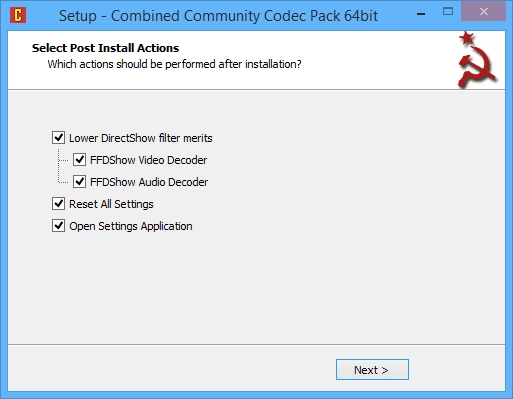Uncheck Lower DirectShow filter merits checkbox
Image resolution: width=513 pixels, height=399 pixels.
tap(58, 138)
